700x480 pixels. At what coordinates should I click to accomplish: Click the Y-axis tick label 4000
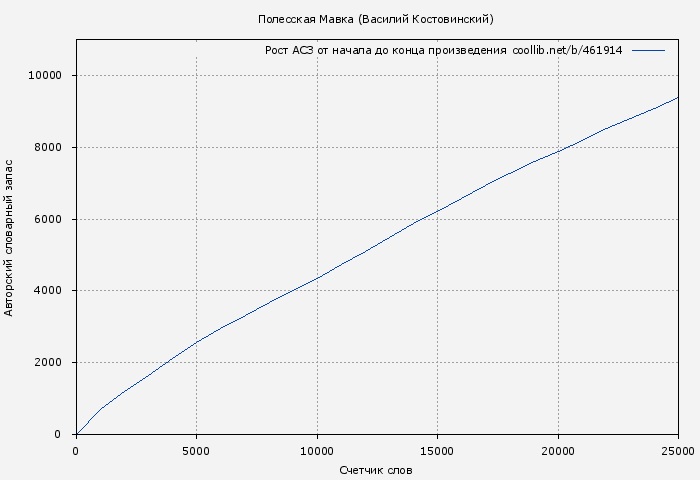(47, 291)
